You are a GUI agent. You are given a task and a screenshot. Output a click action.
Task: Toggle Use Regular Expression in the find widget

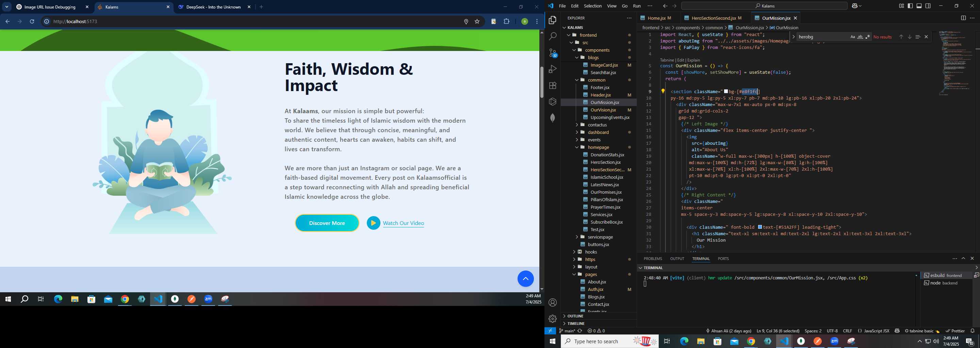tap(867, 37)
